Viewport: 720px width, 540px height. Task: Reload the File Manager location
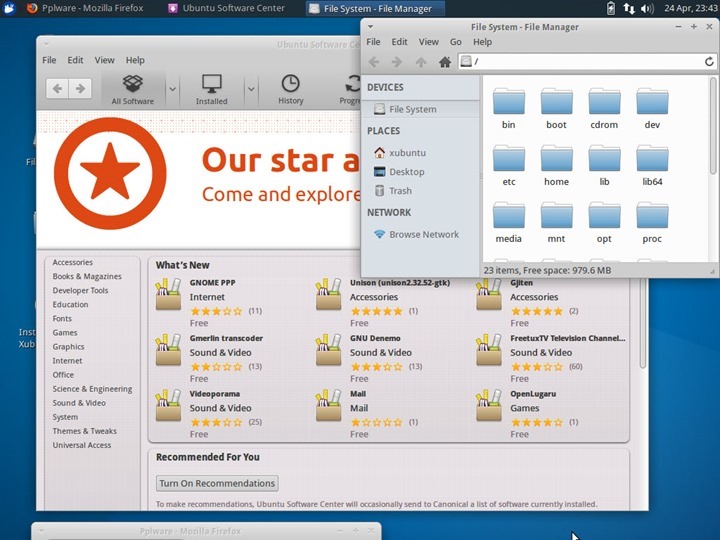click(x=709, y=62)
